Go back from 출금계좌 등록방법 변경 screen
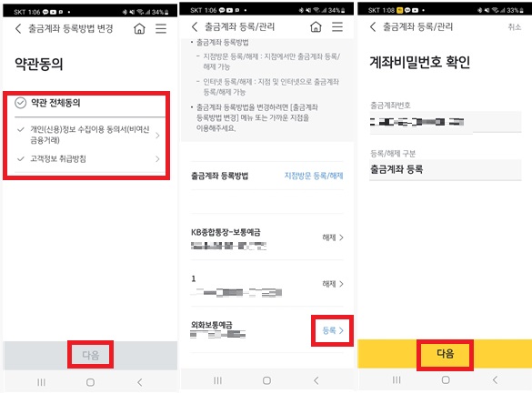 click(18, 28)
